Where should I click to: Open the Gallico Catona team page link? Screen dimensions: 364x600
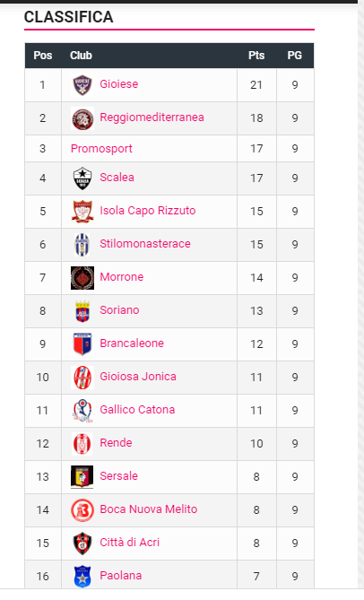tap(137, 410)
